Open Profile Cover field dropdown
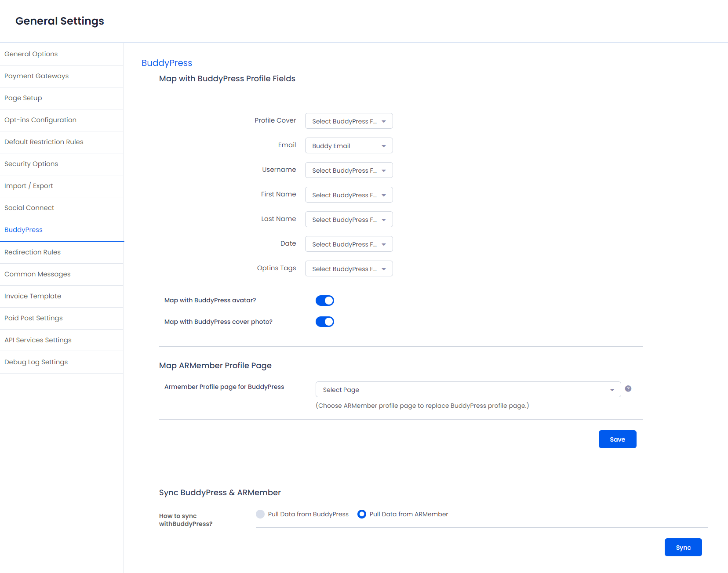The image size is (728, 573). coord(349,121)
